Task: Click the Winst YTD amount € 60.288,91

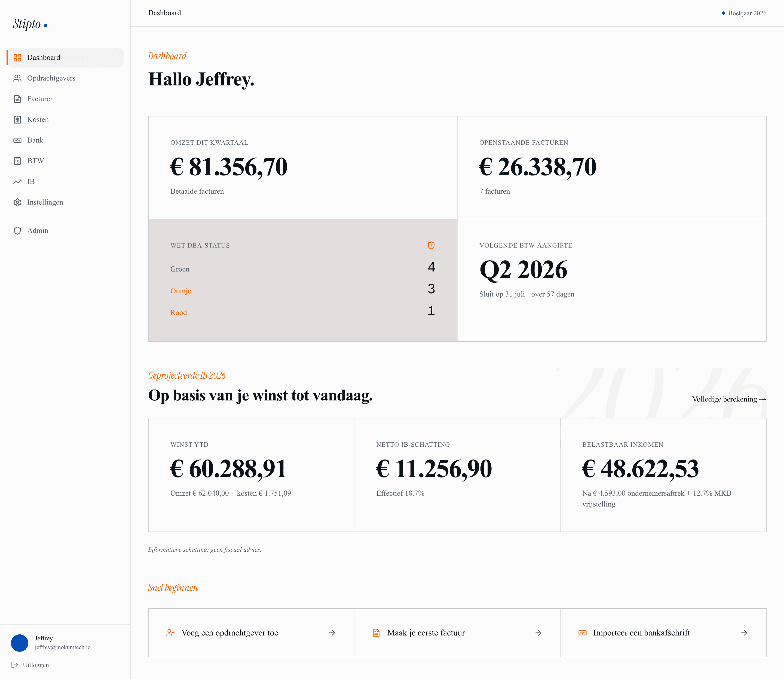Action: (x=228, y=469)
